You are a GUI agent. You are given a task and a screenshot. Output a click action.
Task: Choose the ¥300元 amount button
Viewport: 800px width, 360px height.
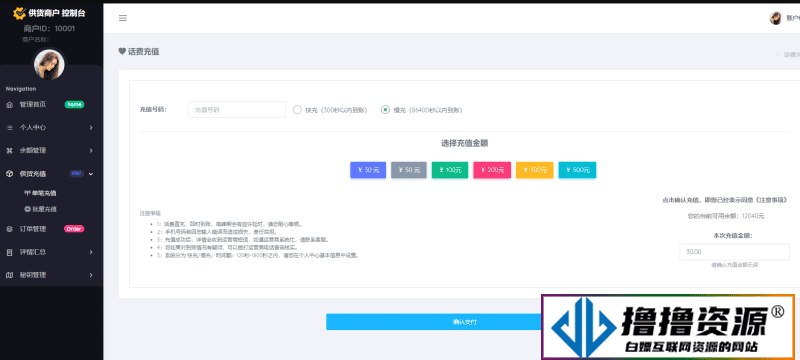tap(535, 170)
